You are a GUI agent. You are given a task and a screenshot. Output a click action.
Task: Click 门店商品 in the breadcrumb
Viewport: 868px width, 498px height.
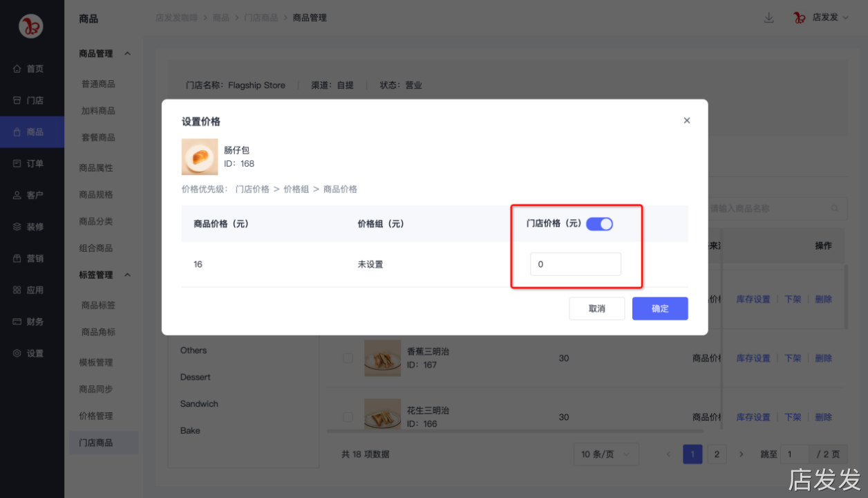coord(261,18)
